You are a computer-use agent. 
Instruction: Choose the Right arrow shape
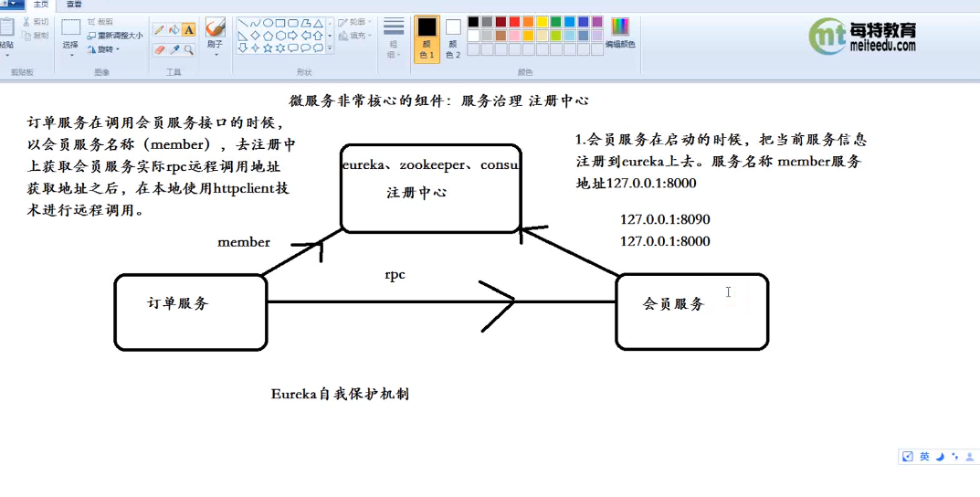pyautogui.click(x=292, y=36)
